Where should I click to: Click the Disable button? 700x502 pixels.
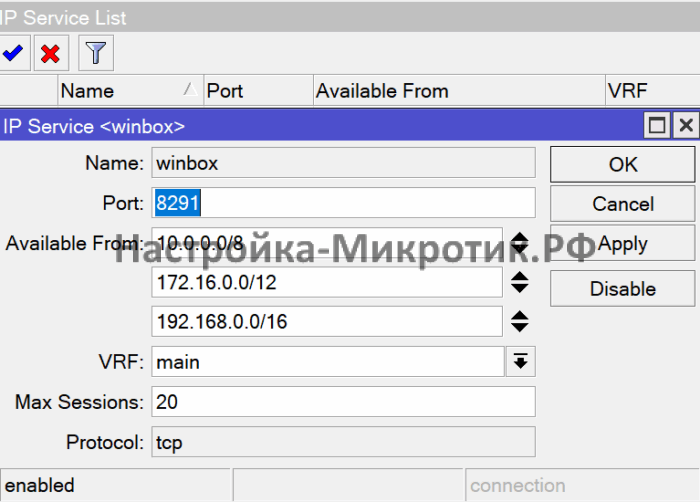tap(623, 289)
